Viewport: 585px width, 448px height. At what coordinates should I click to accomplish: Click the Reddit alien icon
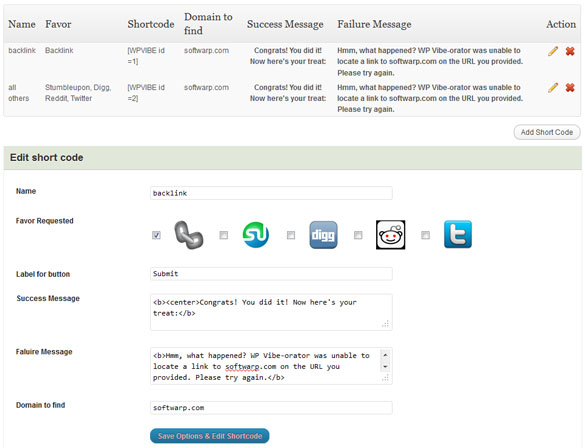tap(390, 235)
